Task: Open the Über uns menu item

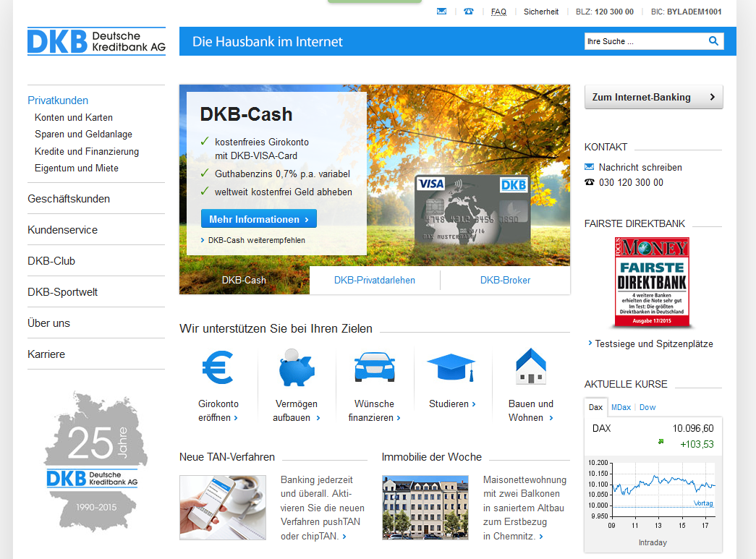Action: [x=48, y=323]
